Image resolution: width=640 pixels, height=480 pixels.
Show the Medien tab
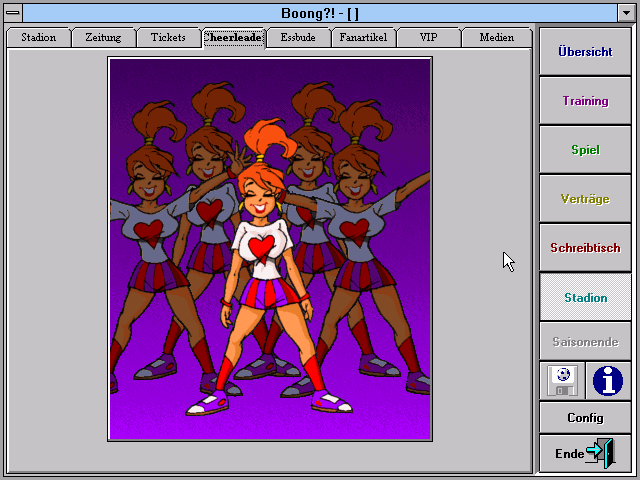click(x=497, y=38)
